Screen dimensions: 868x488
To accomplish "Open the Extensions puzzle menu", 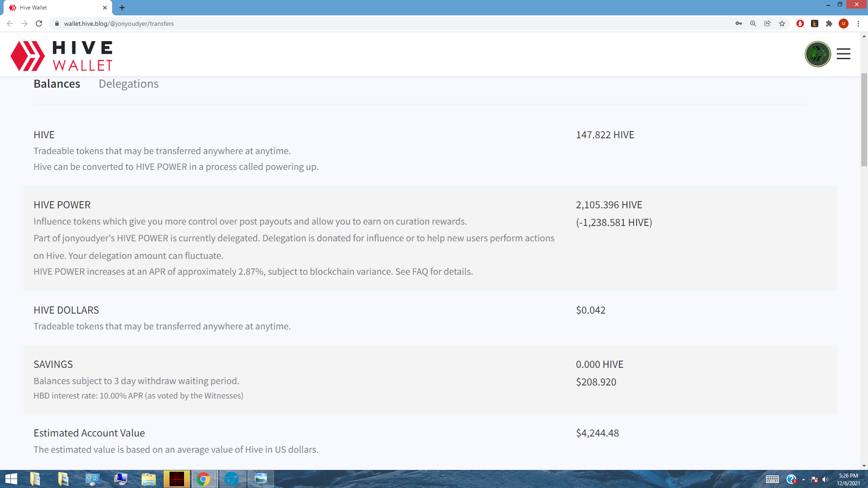I will (829, 23).
